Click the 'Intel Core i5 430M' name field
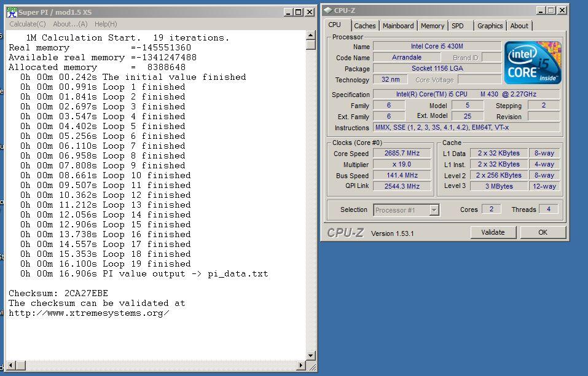 [x=437, y=46]
